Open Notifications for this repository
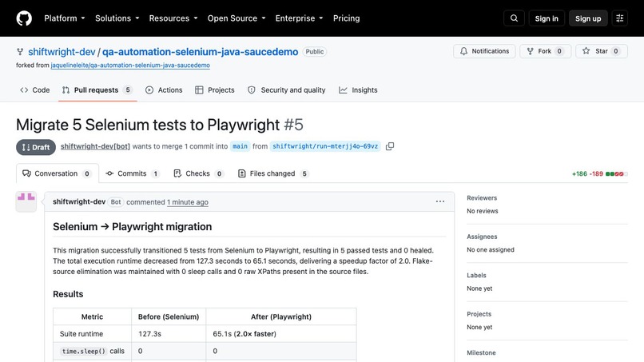Viewport: 644px width, 362px height. (484, 51)
